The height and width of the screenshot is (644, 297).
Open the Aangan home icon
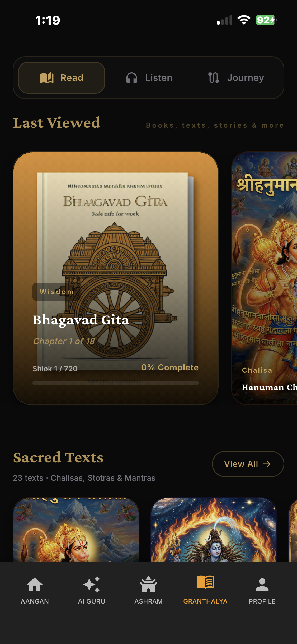tap(35, 584)
